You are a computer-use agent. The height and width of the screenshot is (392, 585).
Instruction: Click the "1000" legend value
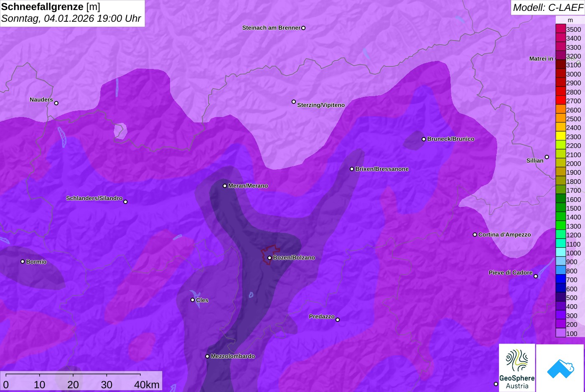click(x=574, y=253)
